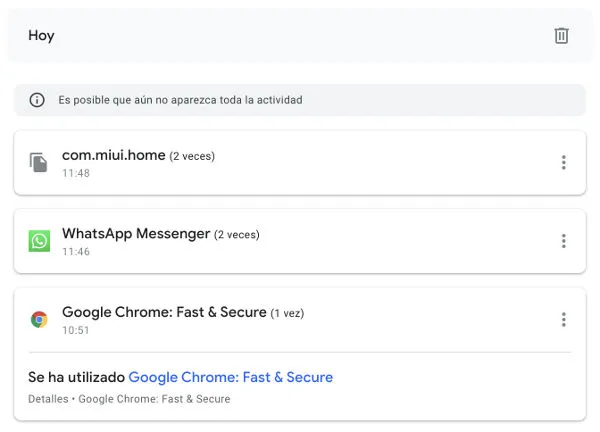The image size is (600, 432).
Task: Open more options for Google Chrome entry
Action: click(563, 320)
